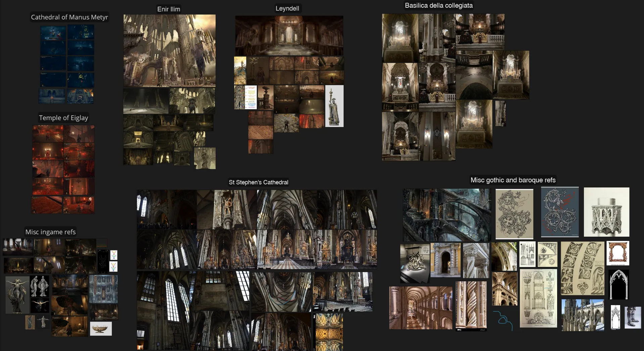This screenshot has height=351, width=644.
Task: Select the large Enir Ilim concept art image
Action: 169,51
